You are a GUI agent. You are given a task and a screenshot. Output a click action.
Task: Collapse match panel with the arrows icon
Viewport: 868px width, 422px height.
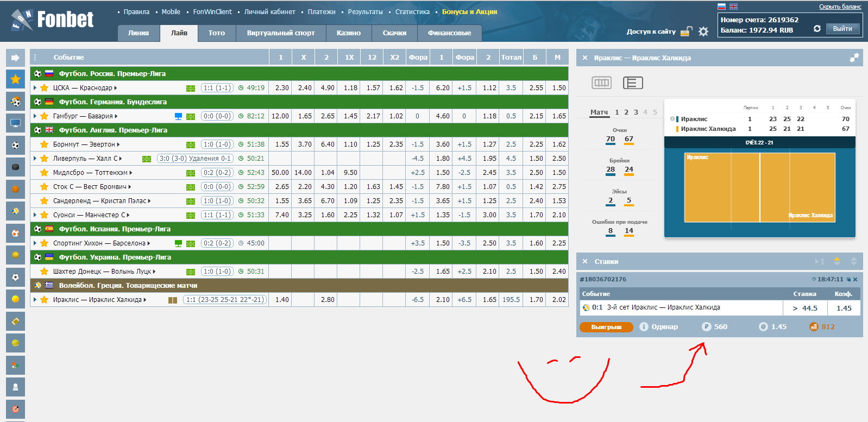pos(854,57)
